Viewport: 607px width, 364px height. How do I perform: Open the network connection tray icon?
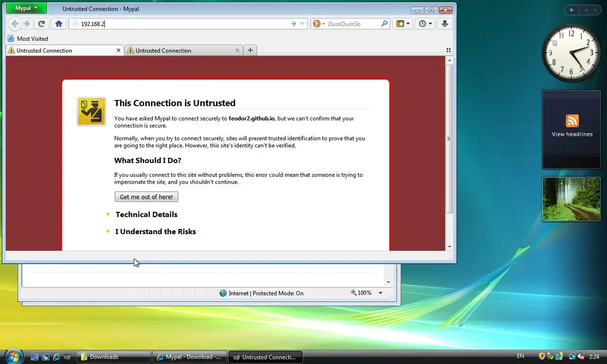[x=572, y=356]
